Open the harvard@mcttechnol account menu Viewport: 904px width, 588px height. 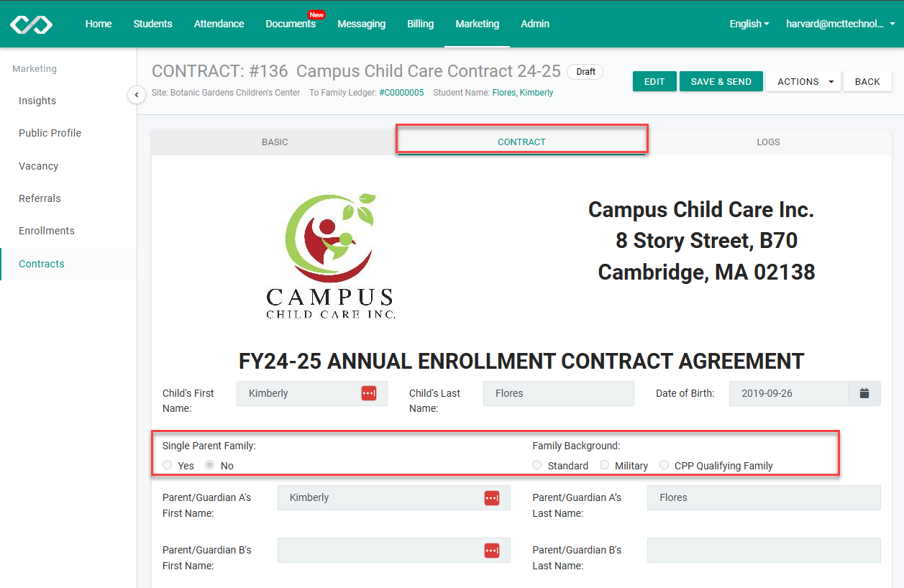coord(839,24)
